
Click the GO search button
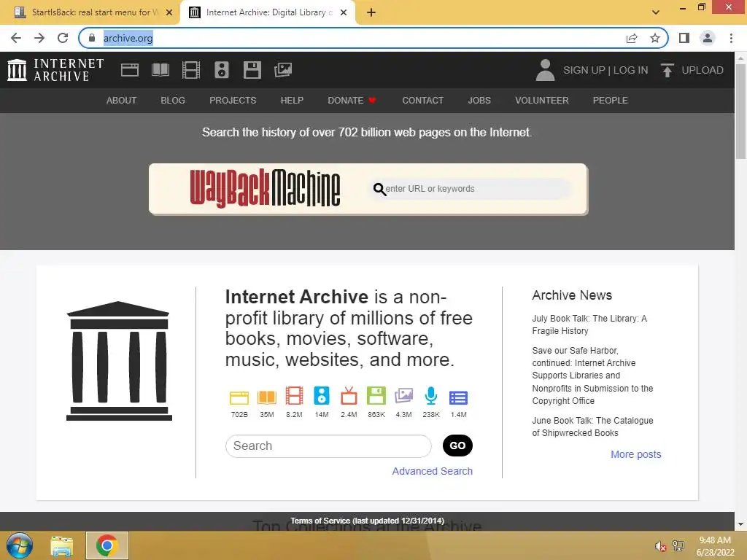457,446
